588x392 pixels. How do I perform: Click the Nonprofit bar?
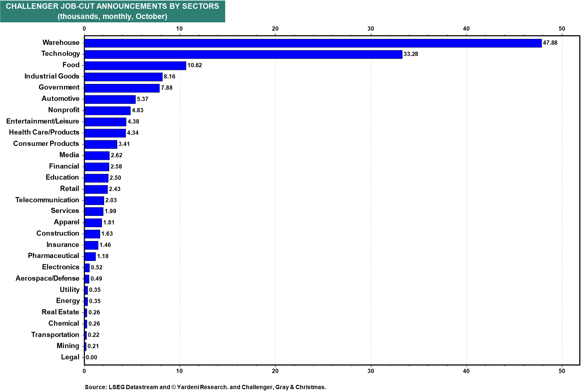pyautogui.click(x=107, y=111)
